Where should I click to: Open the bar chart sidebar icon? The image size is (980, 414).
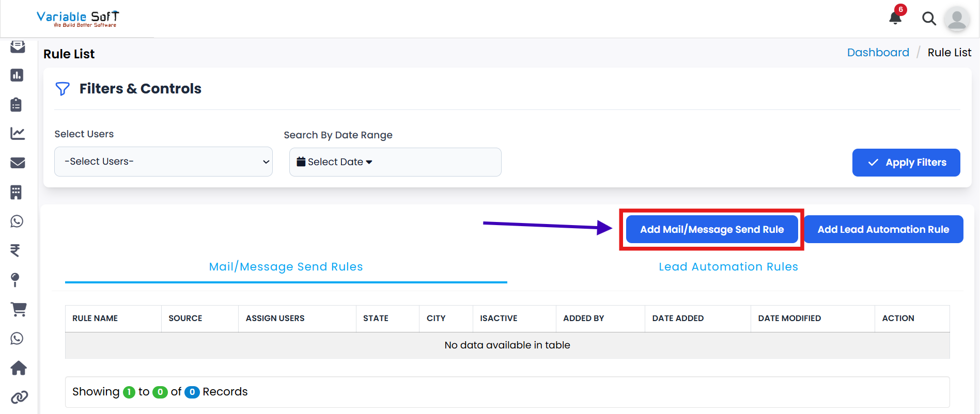click(17, 75)
